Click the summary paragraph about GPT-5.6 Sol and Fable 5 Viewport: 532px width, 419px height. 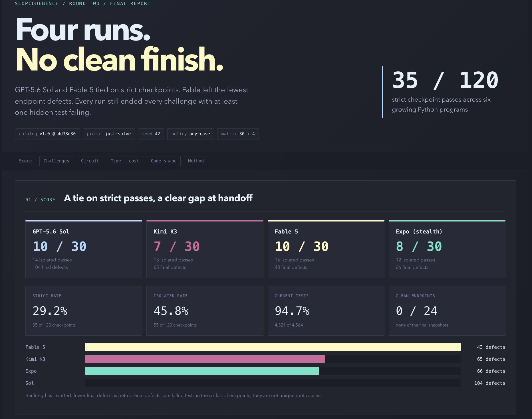pos(132,101)
